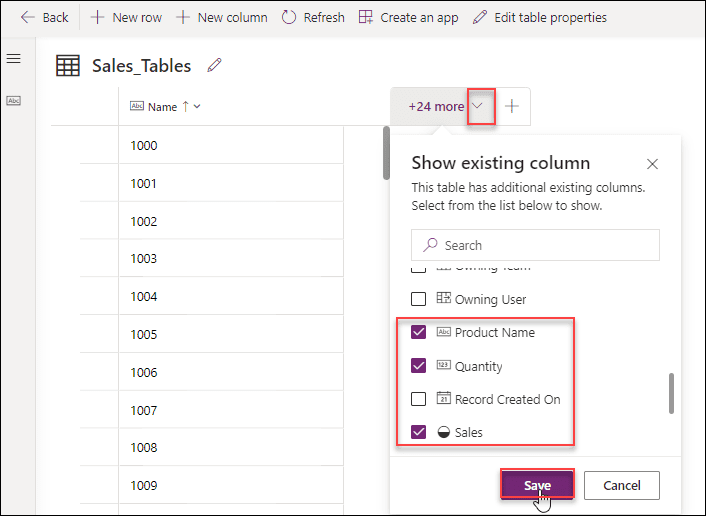Click the Abc icon in left sidebar
Image resolution: width=706 pixels, height=516 pixels.
14,100
